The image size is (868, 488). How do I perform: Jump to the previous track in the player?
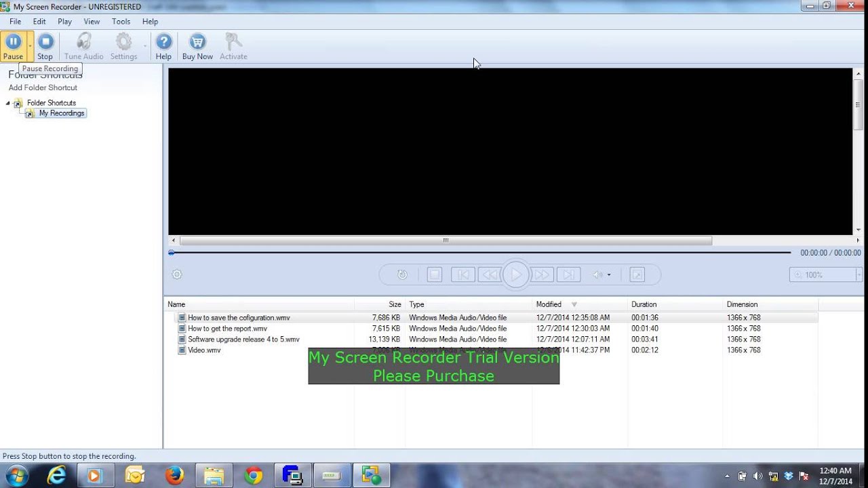[463, 274]
